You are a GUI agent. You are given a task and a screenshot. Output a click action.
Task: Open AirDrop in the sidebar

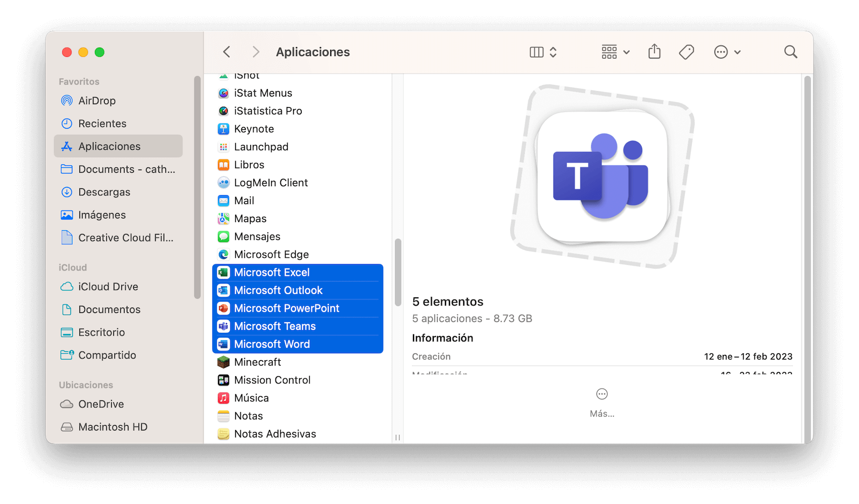coord(118,101)
